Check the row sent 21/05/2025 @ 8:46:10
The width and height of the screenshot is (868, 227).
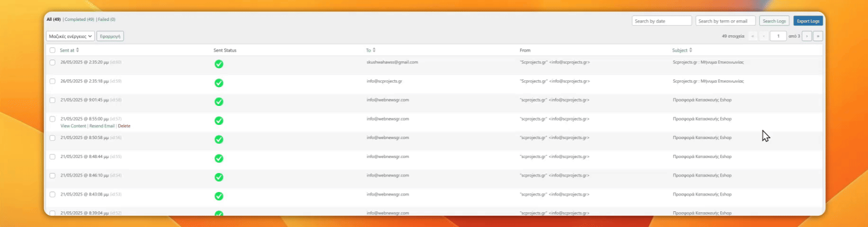(x=53, y=175)
